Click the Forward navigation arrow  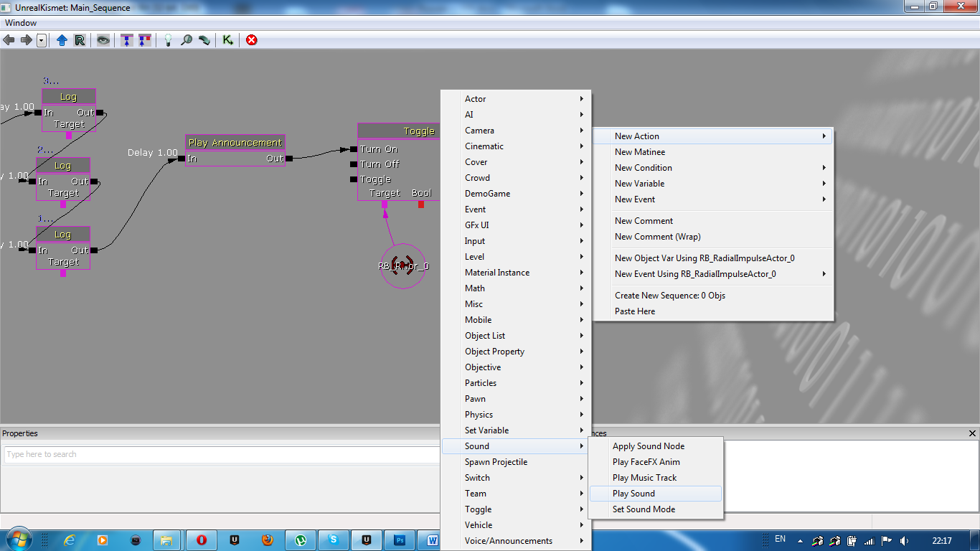click(26, 40)
